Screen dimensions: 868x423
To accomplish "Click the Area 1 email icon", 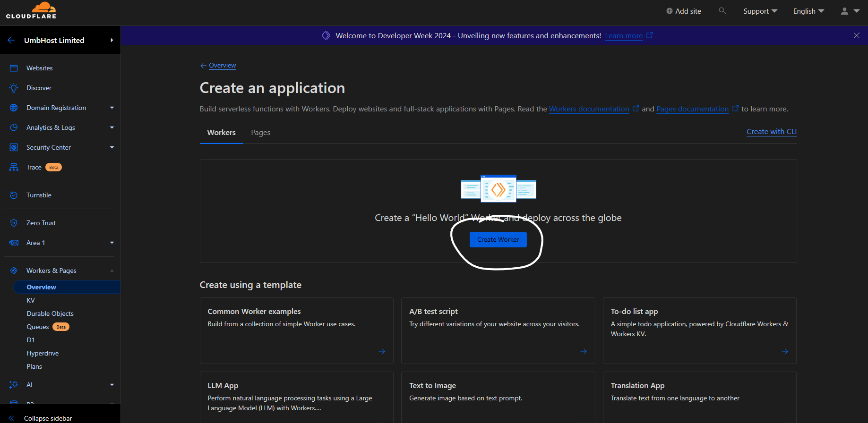I will point(14,243).
